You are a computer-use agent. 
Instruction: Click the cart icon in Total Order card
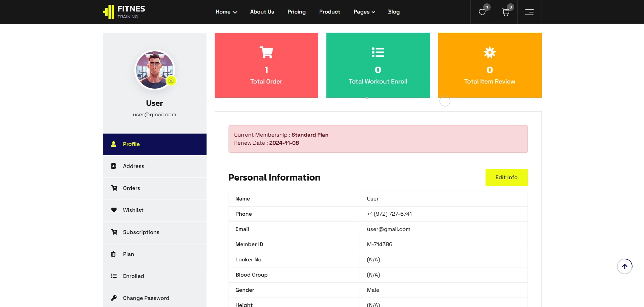click(x=266, y=52)
